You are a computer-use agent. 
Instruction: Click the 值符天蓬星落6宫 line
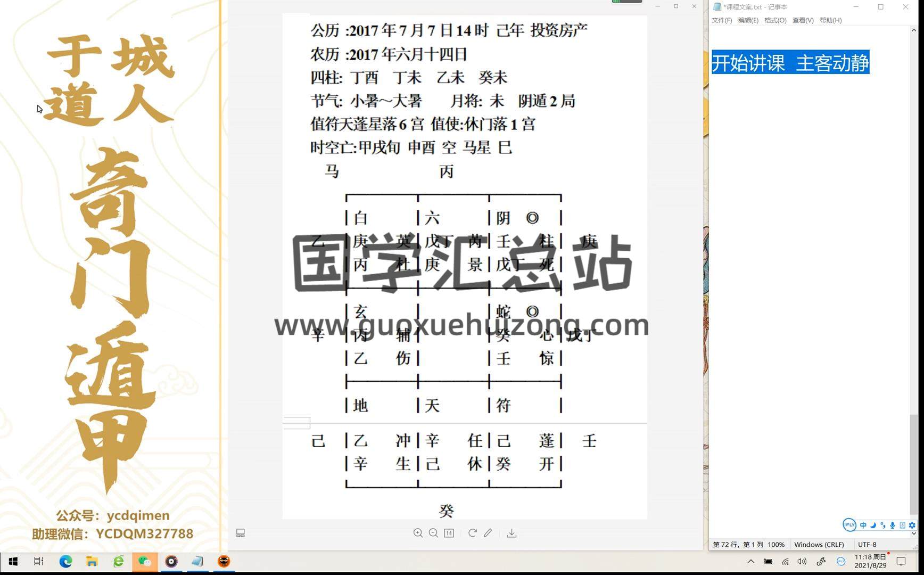pyautogui.click(x=423, y=124)
